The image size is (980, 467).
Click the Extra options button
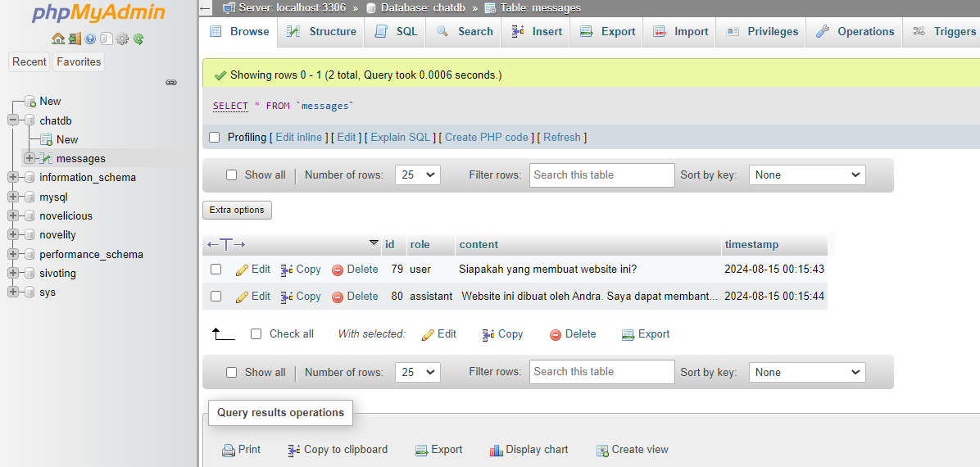237,210
